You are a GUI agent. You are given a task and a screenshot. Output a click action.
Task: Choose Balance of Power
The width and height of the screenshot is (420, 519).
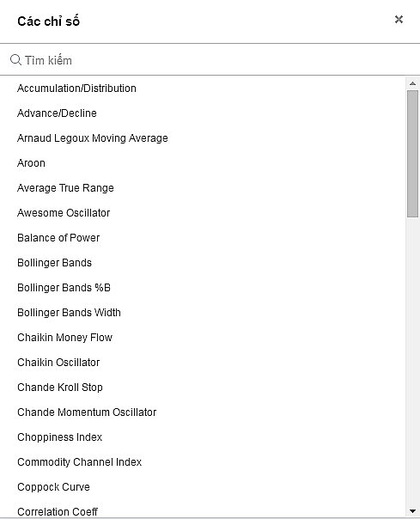click(x=203, y=238)
